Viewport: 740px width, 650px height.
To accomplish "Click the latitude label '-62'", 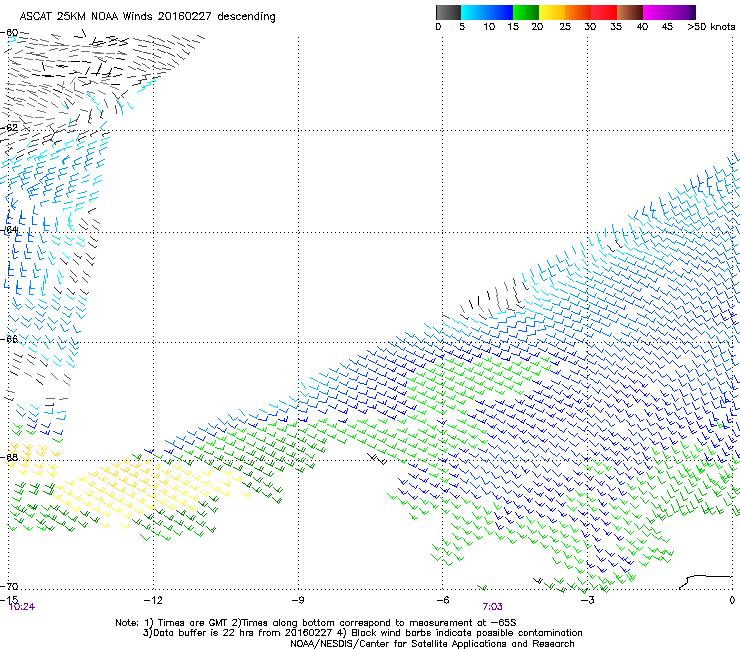I will click(x=9, y=127).
